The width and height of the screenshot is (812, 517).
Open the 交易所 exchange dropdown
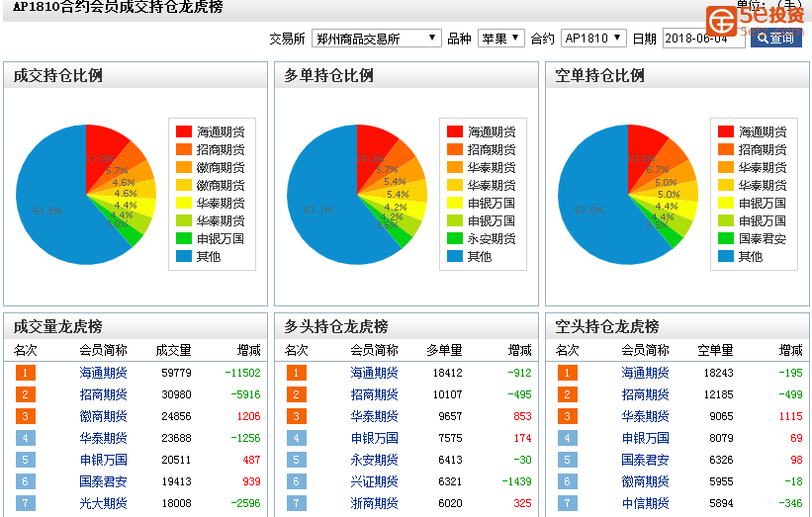377,39
